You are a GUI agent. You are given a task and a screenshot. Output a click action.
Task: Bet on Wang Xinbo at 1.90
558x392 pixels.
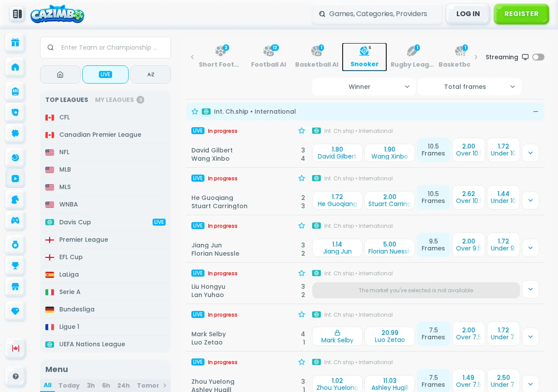(x=390, y=153)
